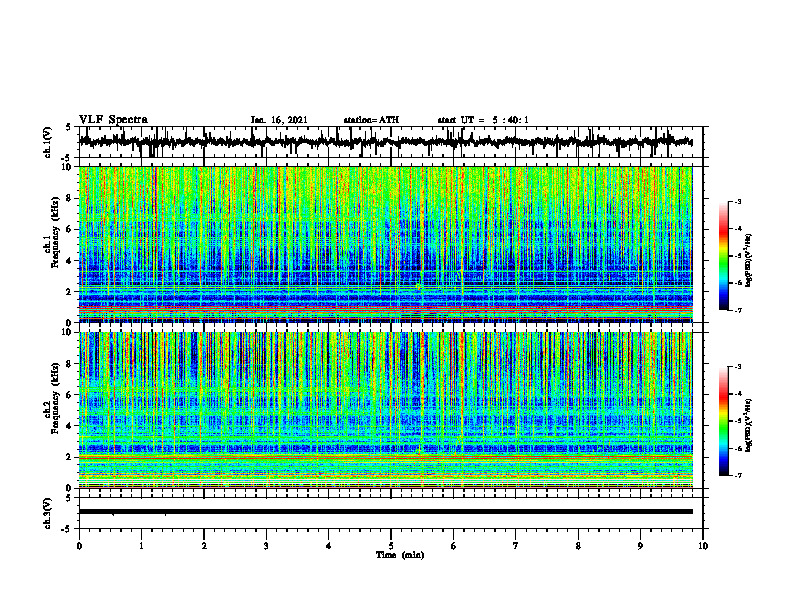This screenshot has height=612, width=792.
Task: Click the ch.1 color bar unit label
Action: (749, 260)
